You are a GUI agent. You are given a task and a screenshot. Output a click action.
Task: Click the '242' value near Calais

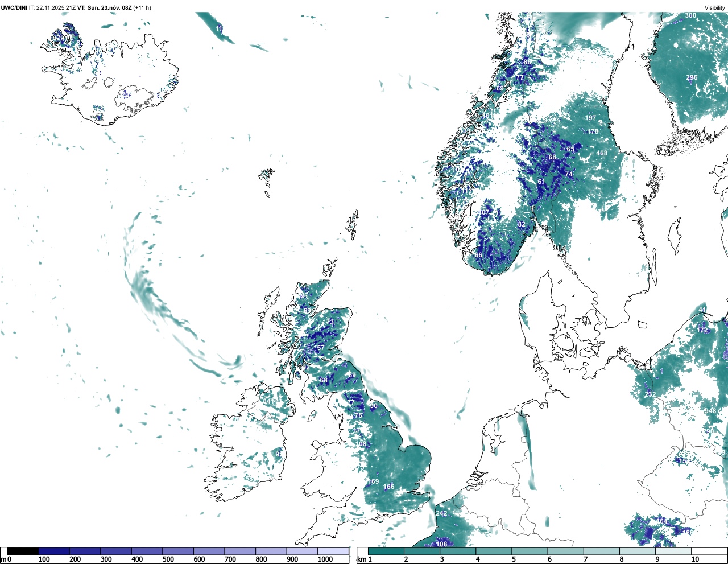[x=441, y=513]
